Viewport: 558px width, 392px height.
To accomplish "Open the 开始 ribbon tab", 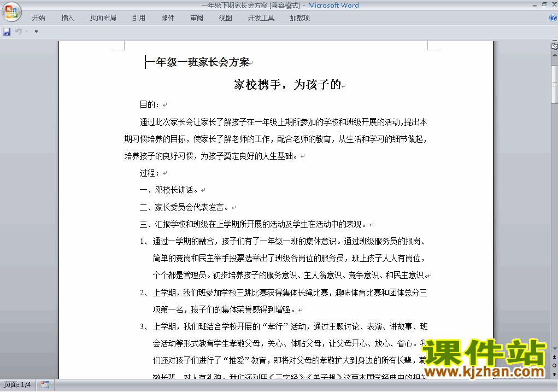I will coord(38,18).
